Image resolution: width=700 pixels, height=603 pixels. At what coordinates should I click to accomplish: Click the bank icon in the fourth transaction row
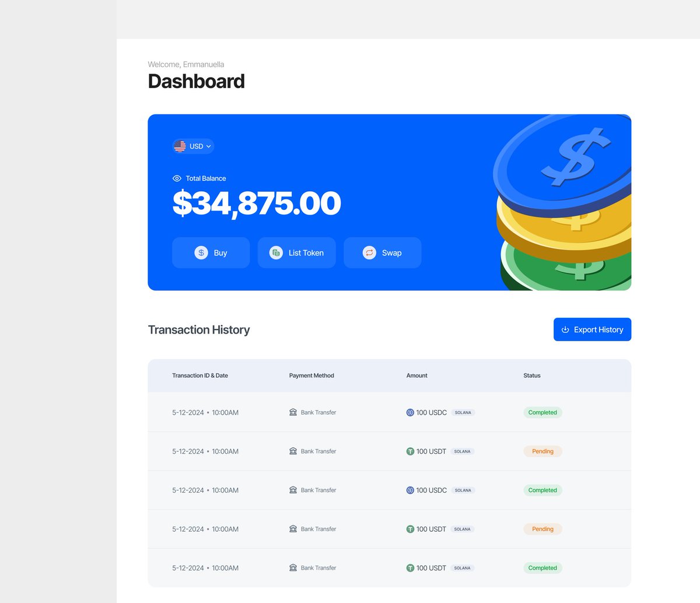pyautogui.click(x=293, y=529)
